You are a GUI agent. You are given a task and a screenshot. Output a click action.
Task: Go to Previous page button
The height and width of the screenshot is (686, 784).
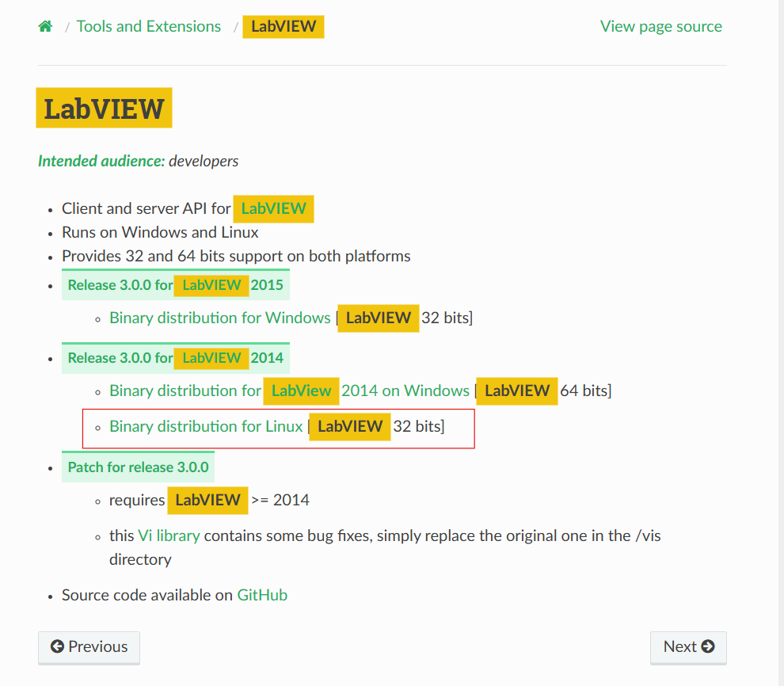coord(89,647)
